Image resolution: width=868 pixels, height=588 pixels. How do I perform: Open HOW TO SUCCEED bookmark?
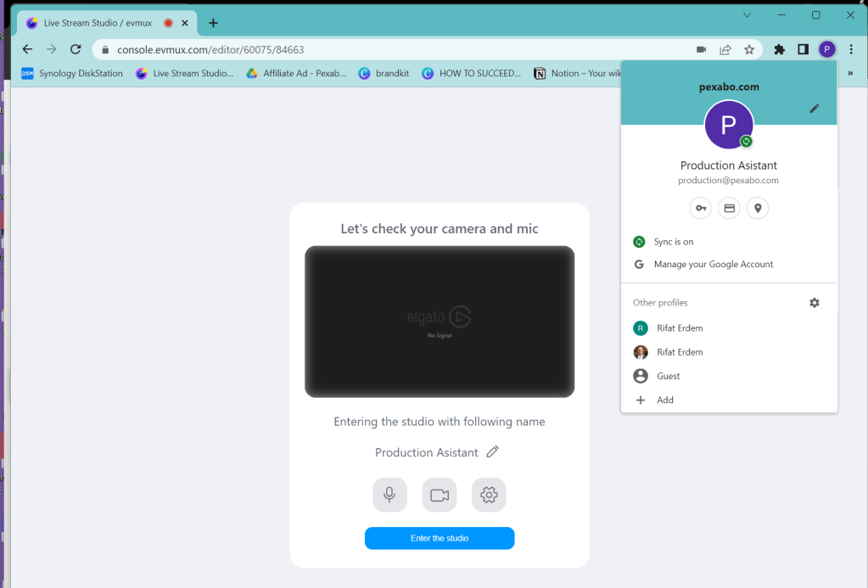(472, 73)
